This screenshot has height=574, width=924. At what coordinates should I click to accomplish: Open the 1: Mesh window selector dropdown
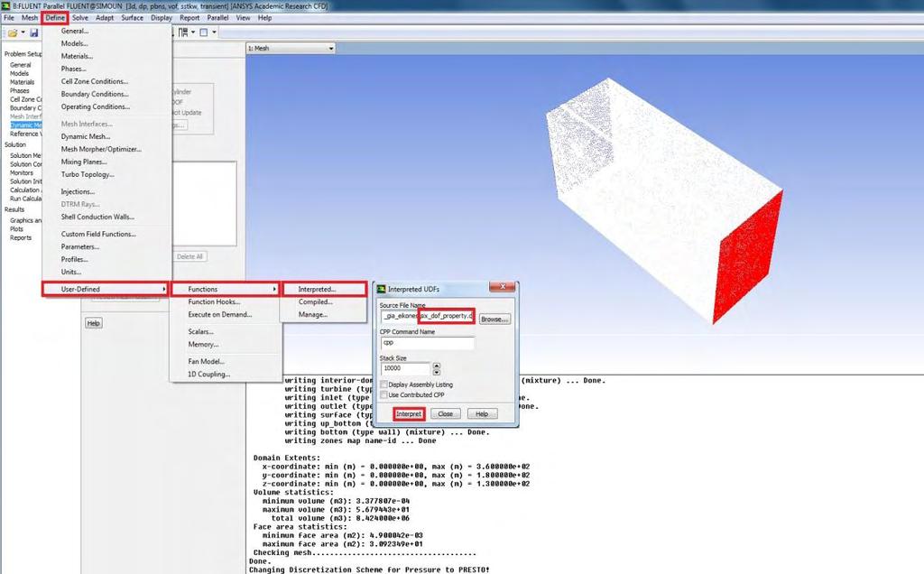click(291, 49)
